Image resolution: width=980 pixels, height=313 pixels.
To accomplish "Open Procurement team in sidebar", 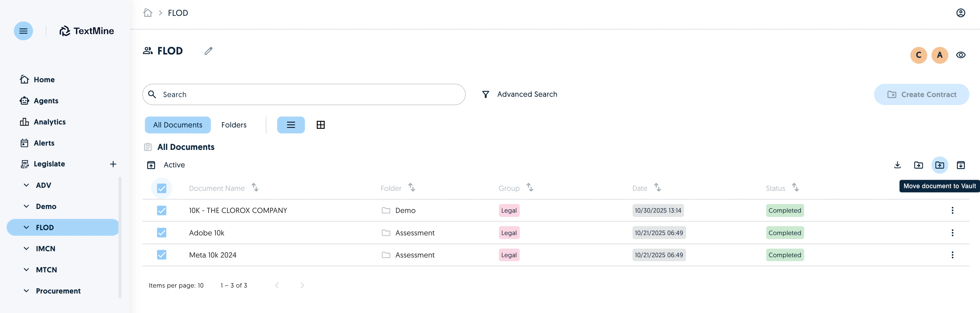I will pyautogui.click(x=58, y=291).
